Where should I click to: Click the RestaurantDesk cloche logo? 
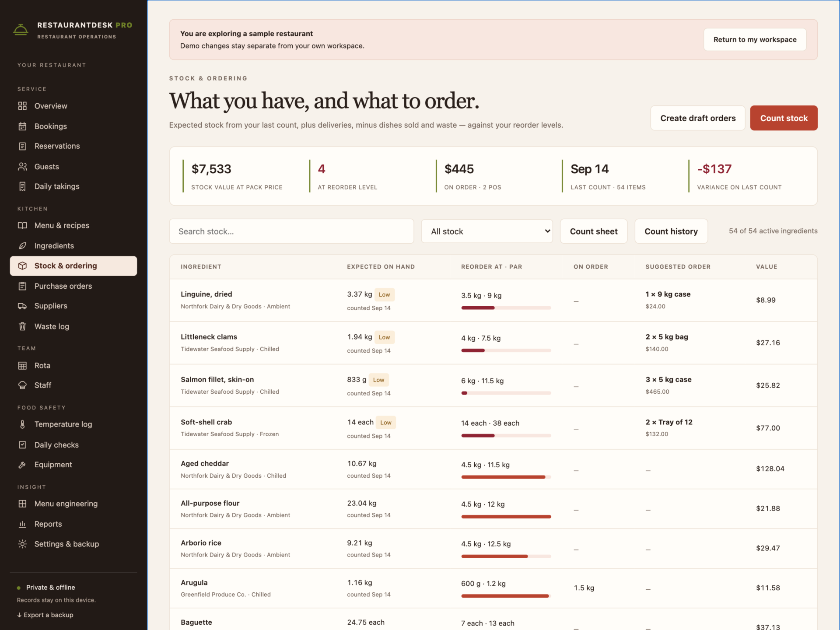click(x=21, y=30)
